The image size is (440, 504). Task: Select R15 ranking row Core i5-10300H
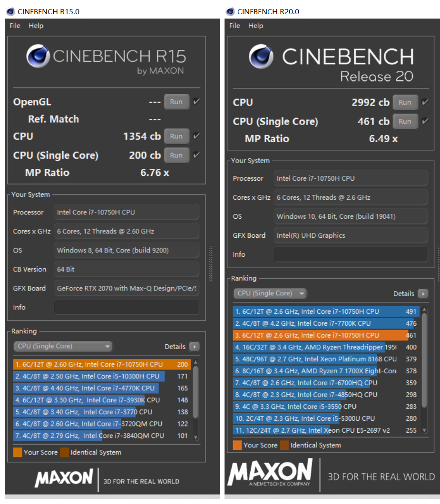102,377
